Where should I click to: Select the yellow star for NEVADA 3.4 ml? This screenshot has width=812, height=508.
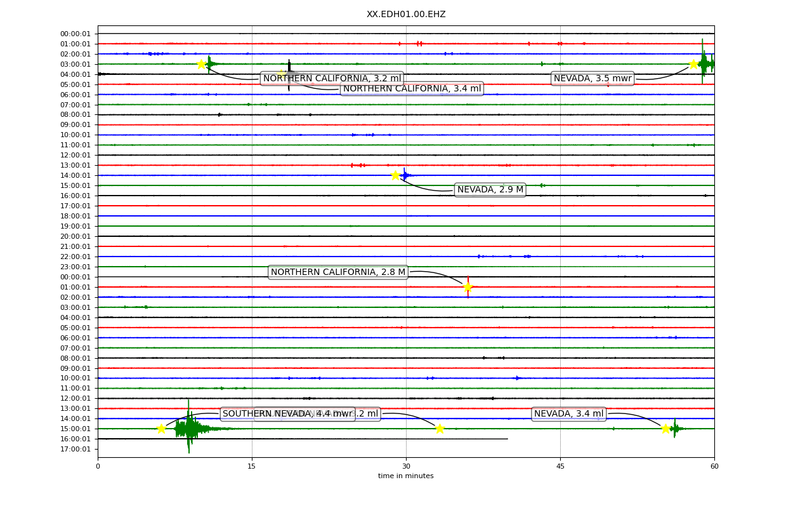665,429
